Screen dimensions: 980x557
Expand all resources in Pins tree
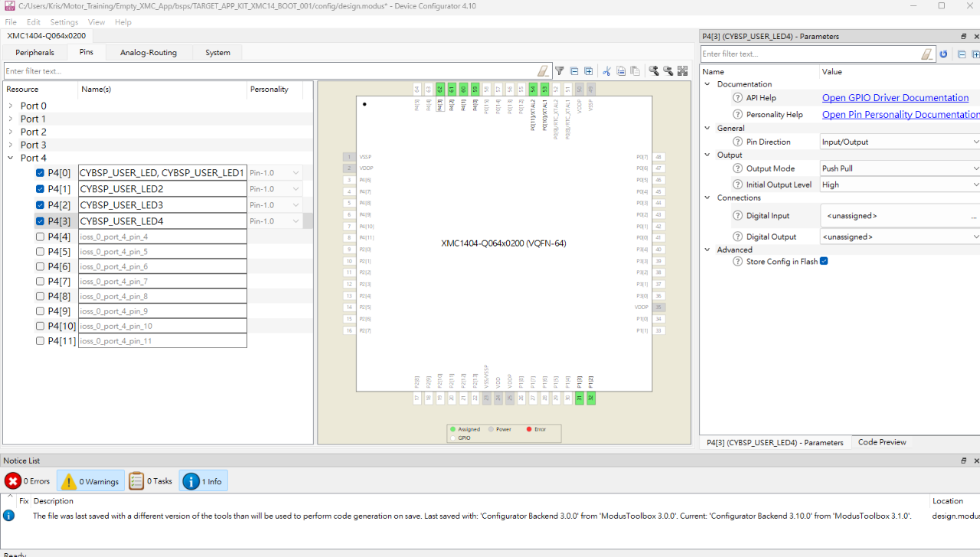[588, 71]
